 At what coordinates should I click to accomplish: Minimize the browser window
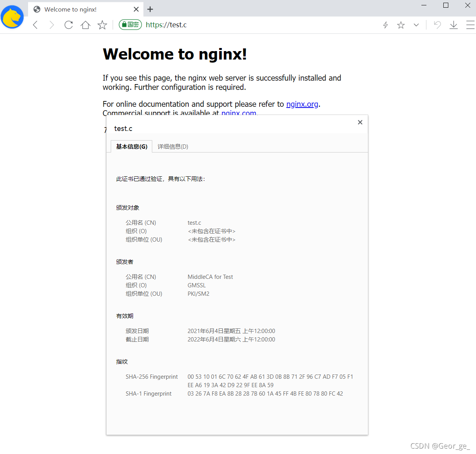pyautogui.click(x=424, y=5)
